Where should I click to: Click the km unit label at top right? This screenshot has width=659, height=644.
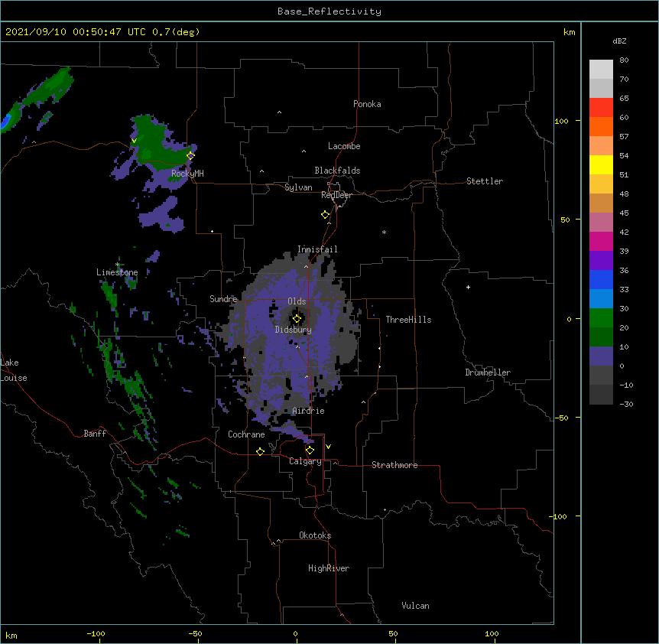pyautogui.click(x=570, y=32)
